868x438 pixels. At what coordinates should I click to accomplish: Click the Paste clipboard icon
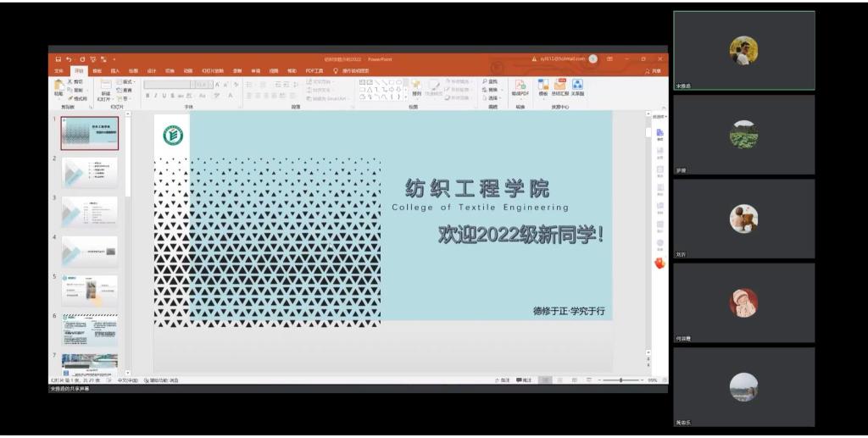[x=58, y=86]
